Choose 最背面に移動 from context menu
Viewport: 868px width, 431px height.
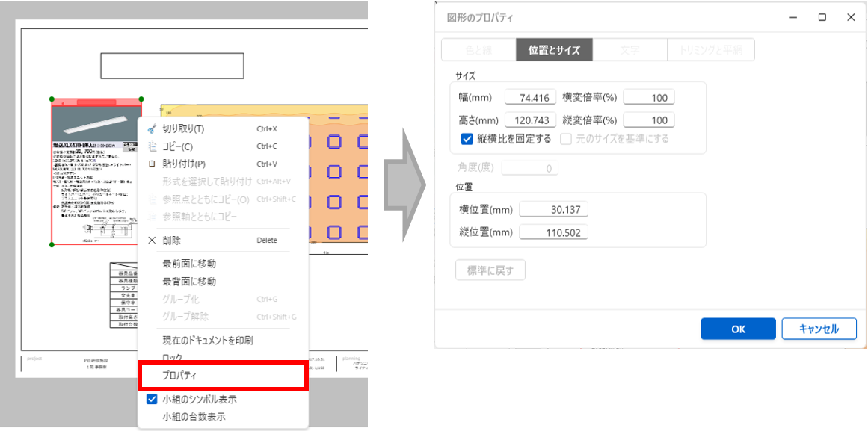coord(189,282)
